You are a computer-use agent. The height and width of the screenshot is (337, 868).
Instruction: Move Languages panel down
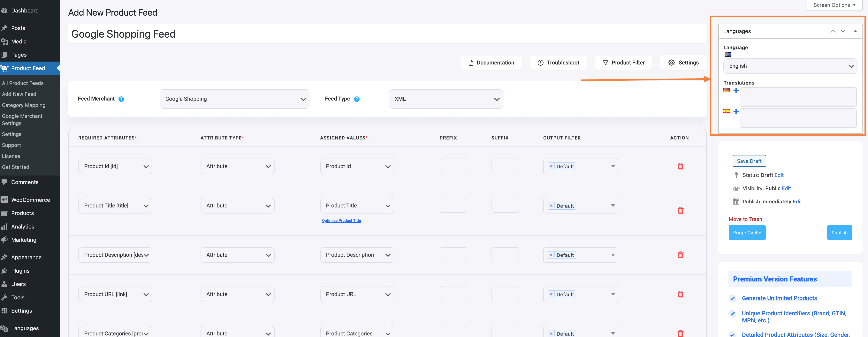pyautogui.click(x=843, y=31)
